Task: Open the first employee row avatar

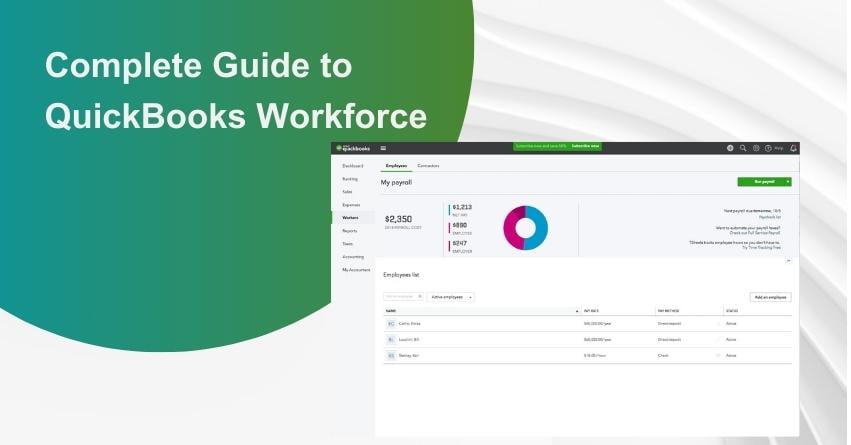Action: (x=391, y=324)
